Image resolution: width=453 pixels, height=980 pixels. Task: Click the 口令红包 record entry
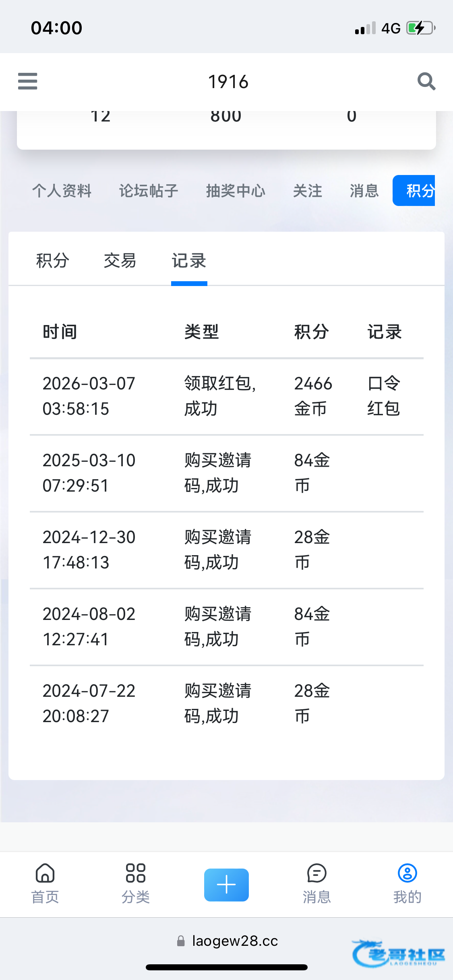(383, 396)
